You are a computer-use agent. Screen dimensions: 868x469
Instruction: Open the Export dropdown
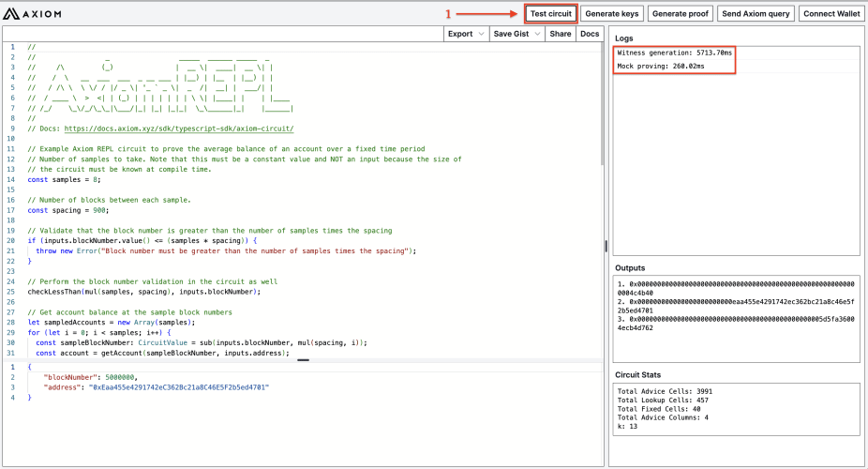[466, 34]
